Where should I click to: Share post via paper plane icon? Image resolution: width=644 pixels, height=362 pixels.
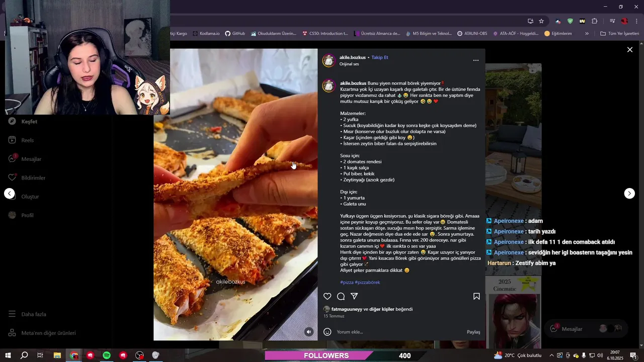click(354, 297)
